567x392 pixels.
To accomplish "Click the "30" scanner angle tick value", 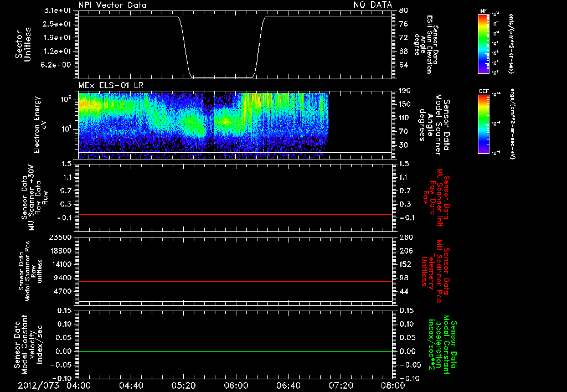I will 403,145.
